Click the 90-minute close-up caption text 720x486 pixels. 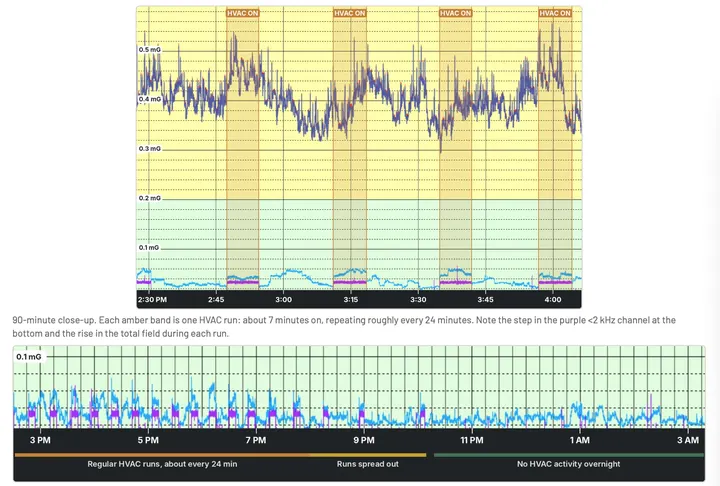[344, 327]
